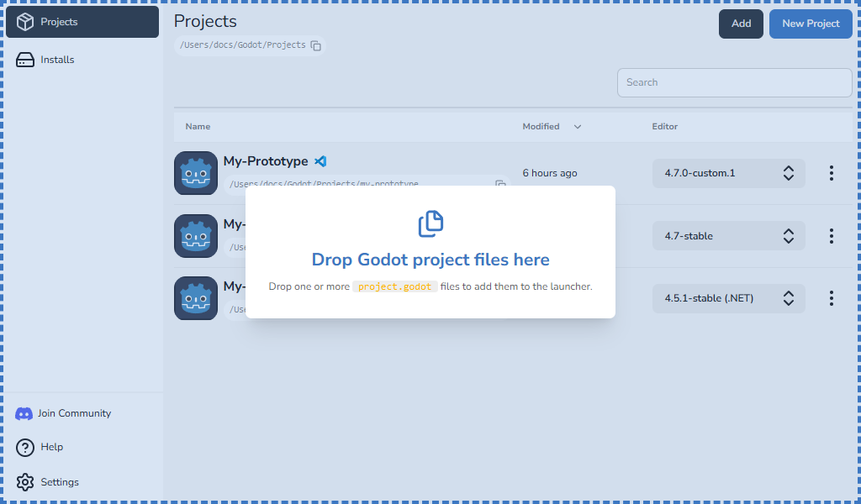Open more options for the 4.5.1-stable project

pyautogui.click(x=832, y=298)
